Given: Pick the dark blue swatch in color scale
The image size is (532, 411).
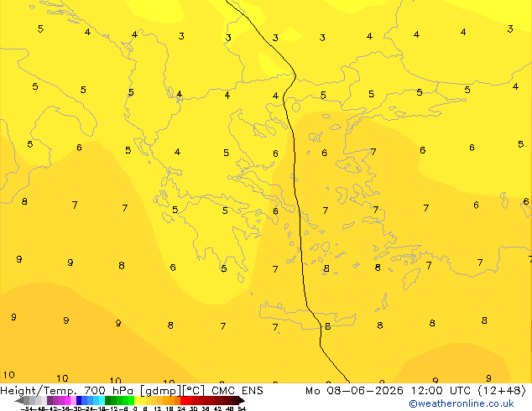Looking at the screenshot, I should tap(79, 401).
